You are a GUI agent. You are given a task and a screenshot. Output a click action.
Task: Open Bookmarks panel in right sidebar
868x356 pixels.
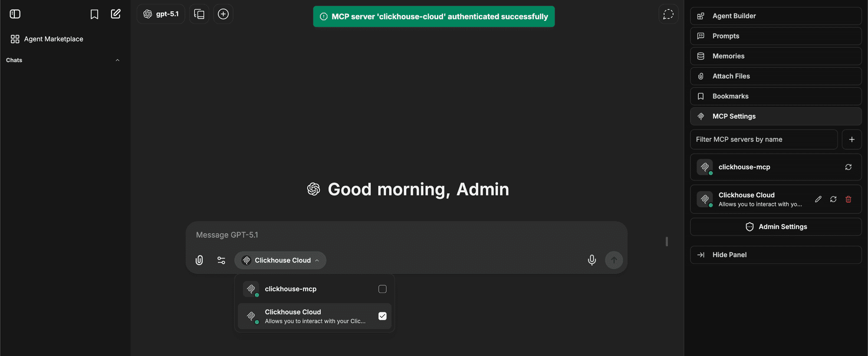(776, 96)
